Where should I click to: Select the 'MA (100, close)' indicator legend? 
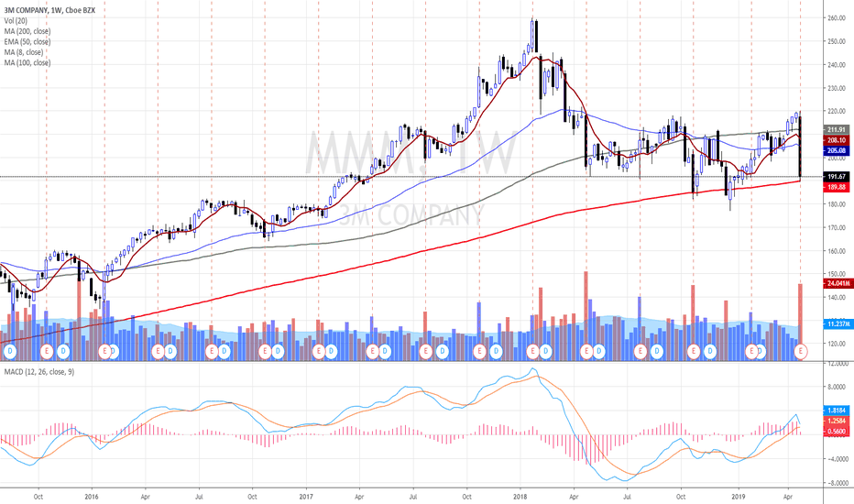point(27,62)
